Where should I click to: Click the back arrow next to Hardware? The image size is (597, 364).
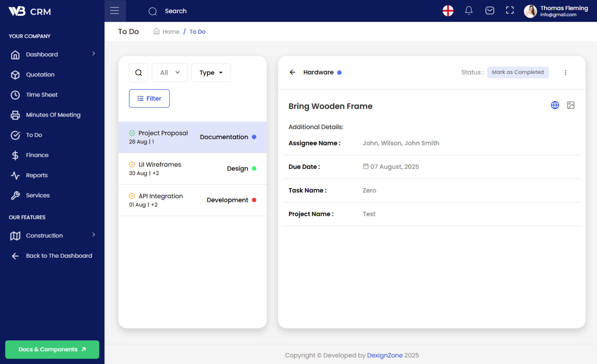[292, 72]
